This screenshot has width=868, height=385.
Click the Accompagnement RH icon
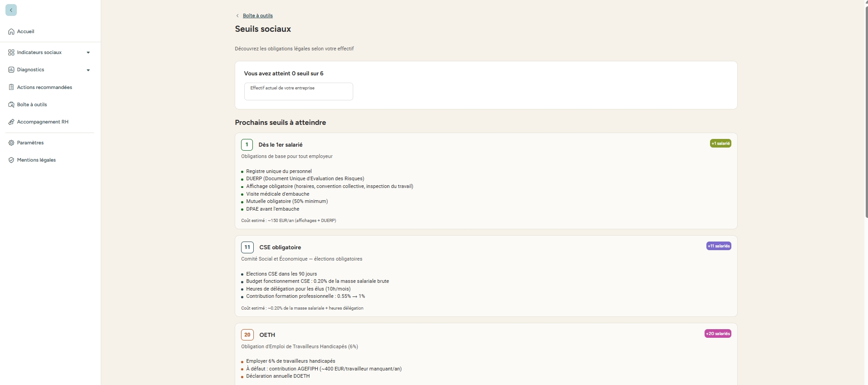pyautogui.click(x=11, y=122)
